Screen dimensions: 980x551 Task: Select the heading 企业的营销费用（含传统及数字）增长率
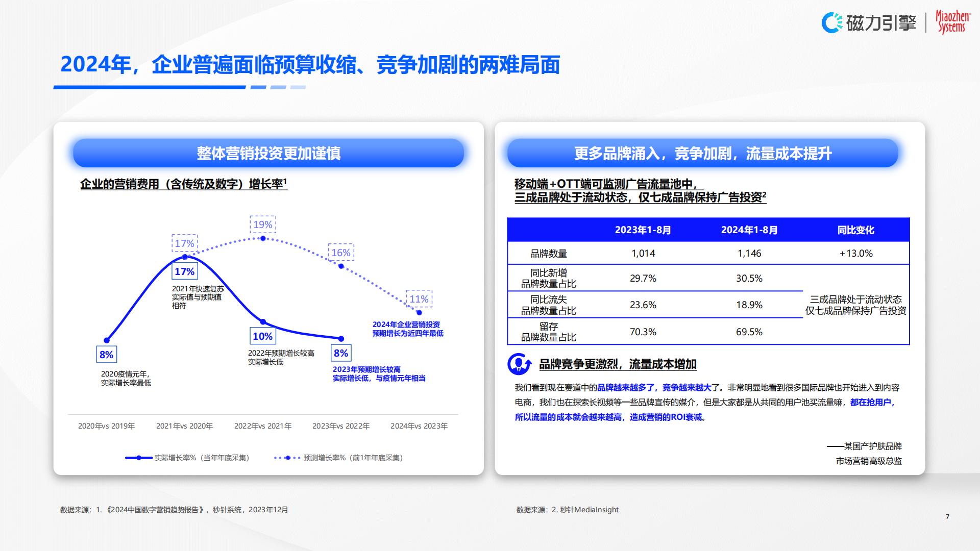pos(184,184)
